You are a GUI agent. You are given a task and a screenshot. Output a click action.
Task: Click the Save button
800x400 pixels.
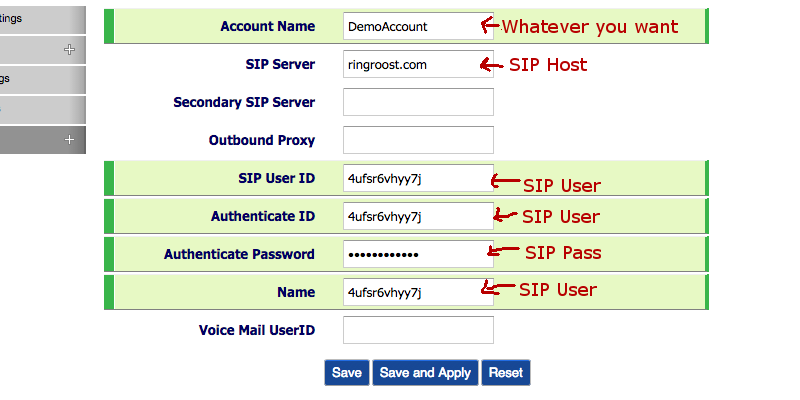(x=347, y=372)
